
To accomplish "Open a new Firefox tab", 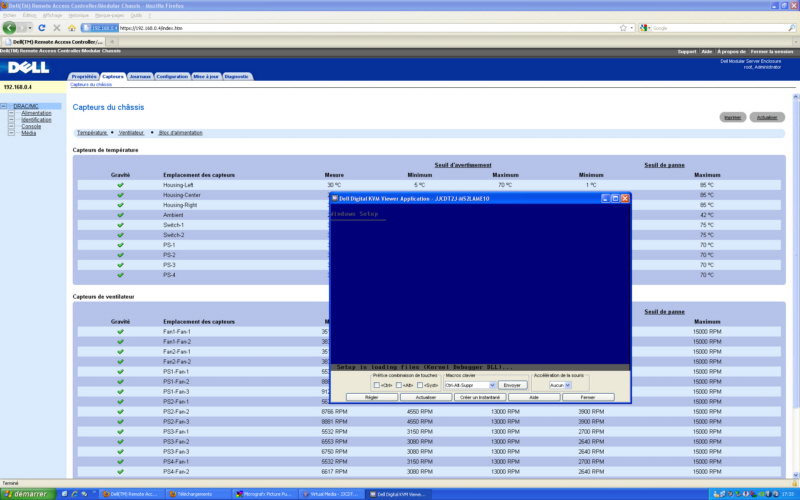I will 112,42.
